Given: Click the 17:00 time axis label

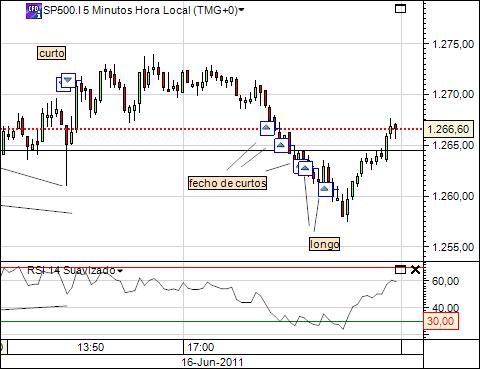Looking at the screenshot, I should coord(200,347).
